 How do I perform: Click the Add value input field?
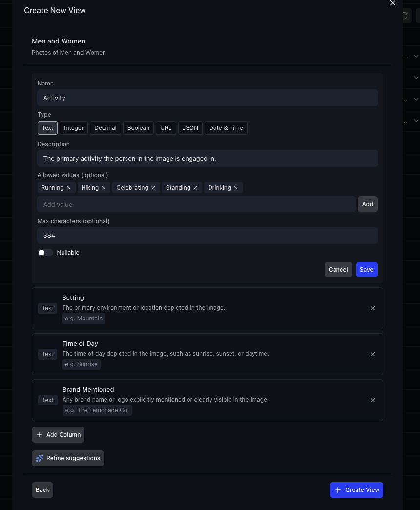196,205
